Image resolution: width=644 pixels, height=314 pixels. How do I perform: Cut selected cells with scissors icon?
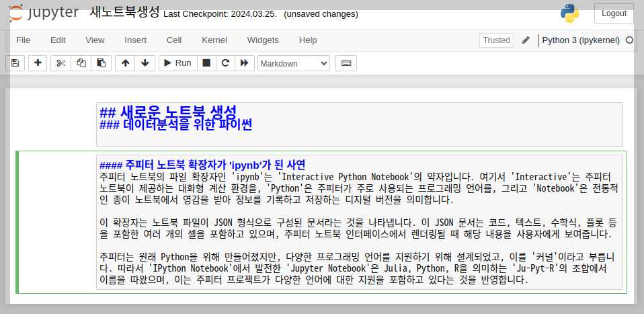click(x=61, y=63)
